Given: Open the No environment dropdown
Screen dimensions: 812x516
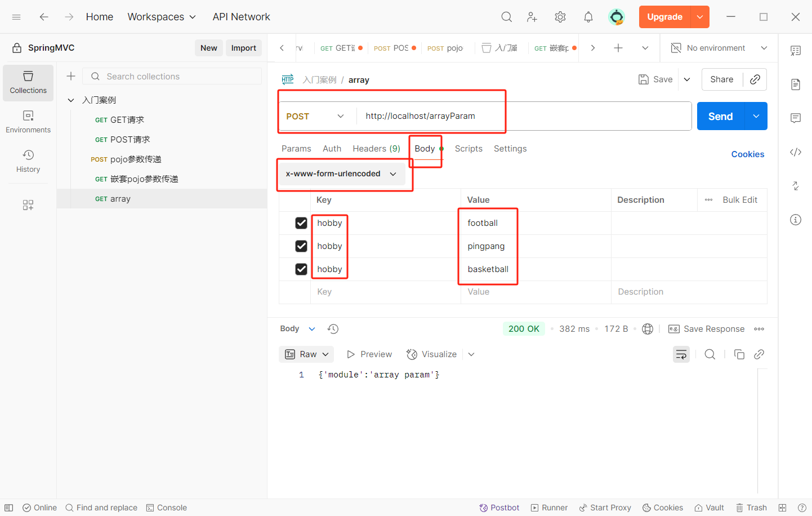Looking at the screenshot, I should [x=719, y=48].
